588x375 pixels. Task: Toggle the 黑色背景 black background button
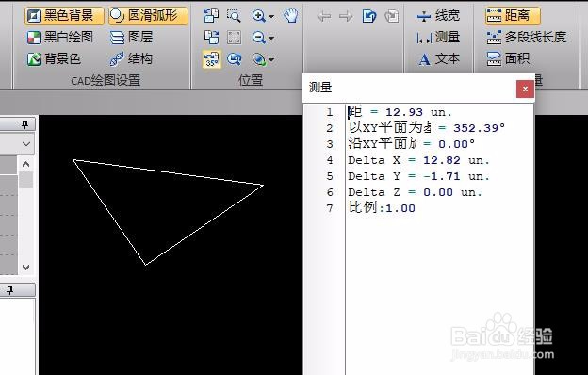[x=64, y=16]
